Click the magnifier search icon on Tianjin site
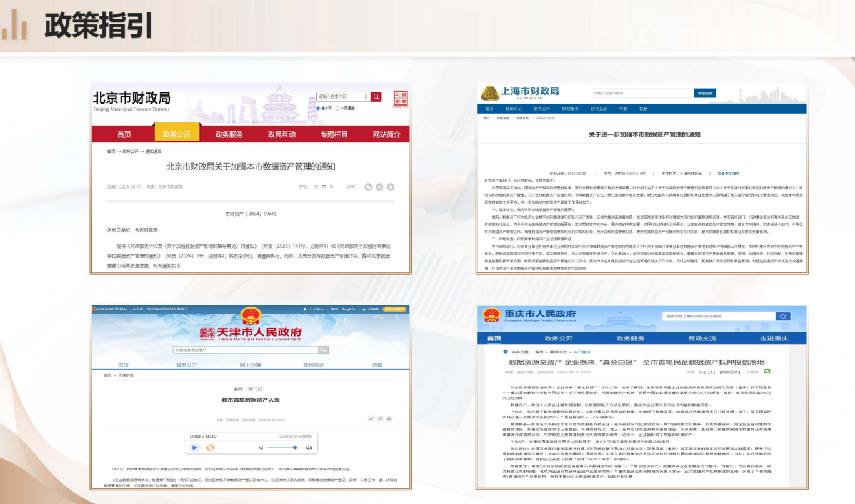Viewport: 855px width, 504px height. point(323,350)
